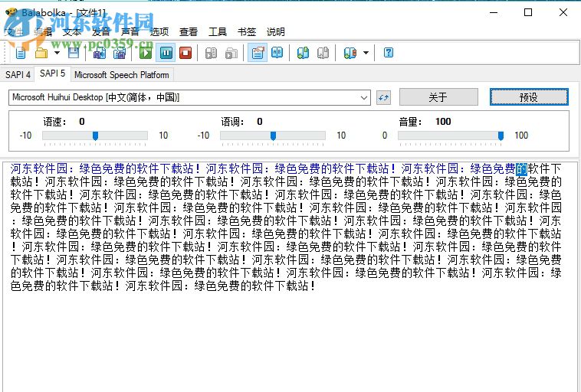Click the 音量 volume slider thumb
This screenshot has width=581, height=392.
(x=501, y=136)
